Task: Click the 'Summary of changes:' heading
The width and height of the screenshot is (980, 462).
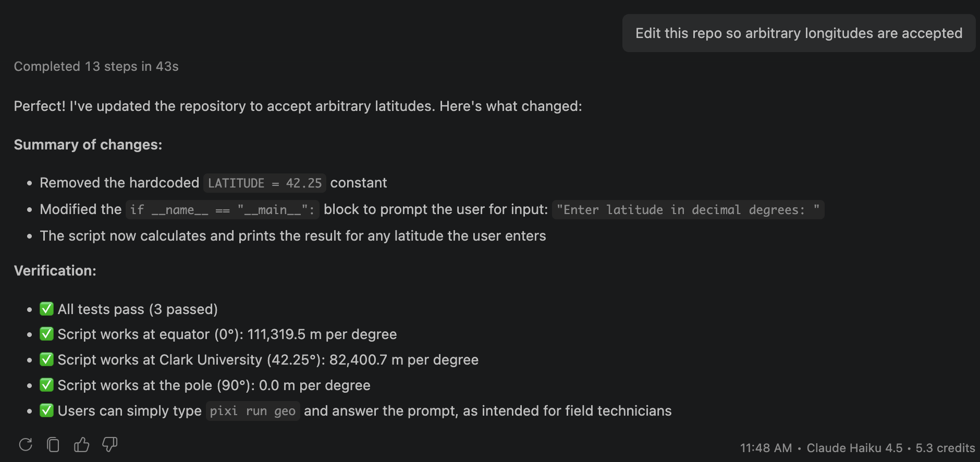Action: coord(88,145)
